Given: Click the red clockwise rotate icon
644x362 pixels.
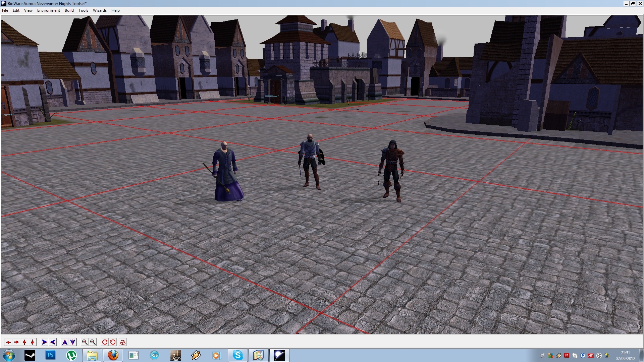Looking at the screenshot, I should click(105, 342).
